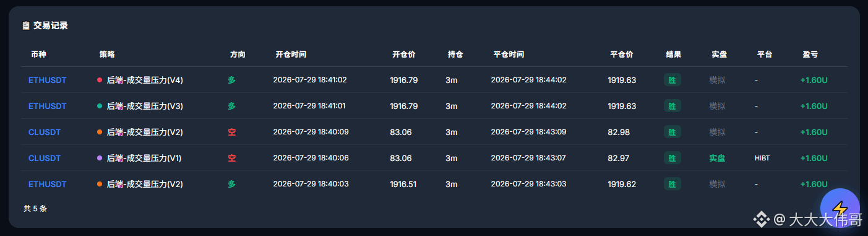Image resolution: width=868 pixels, height=236 pixels.
Task: Click the 平仓价 column header
Action: pos(622,55)
